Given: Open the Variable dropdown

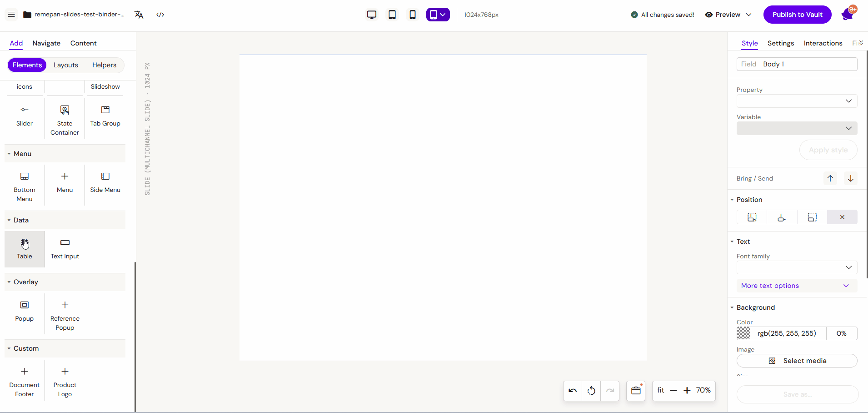Looking at the screenshot, I should (x=797, y=128).
